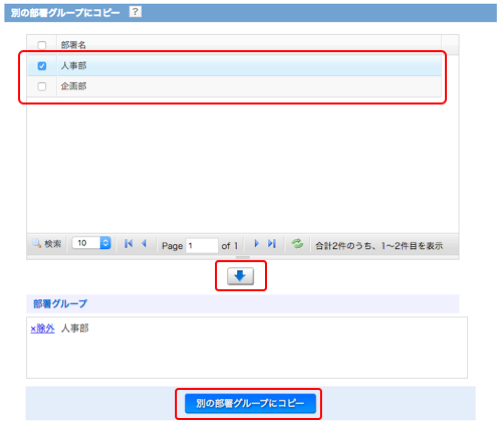The width and height of the screenshot is (500, 424).
Task: Go to first page of list
Action: (x=128, y=244)
